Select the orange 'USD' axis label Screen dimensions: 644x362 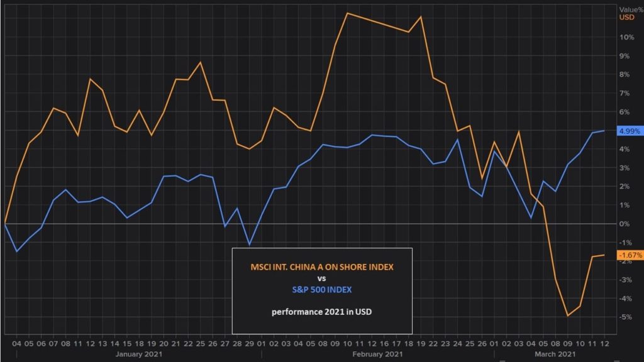coord(627,17)
